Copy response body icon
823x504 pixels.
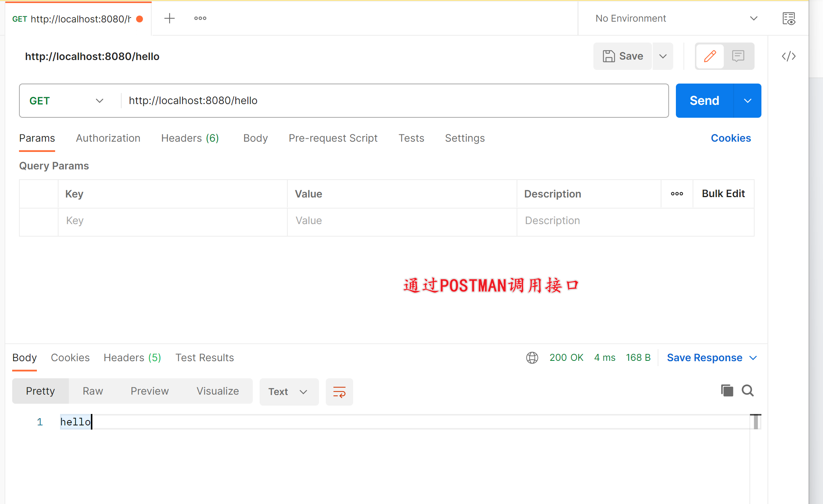click(727, 390)
